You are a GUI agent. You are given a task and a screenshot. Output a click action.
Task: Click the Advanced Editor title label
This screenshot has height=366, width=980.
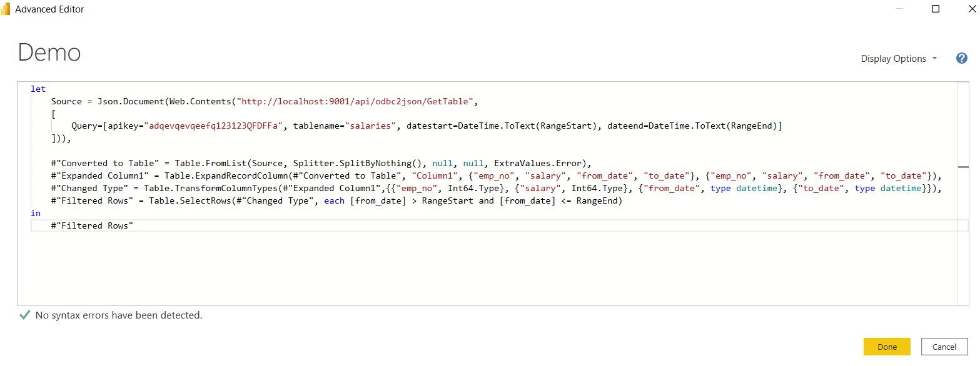click(x=49, y=9)
